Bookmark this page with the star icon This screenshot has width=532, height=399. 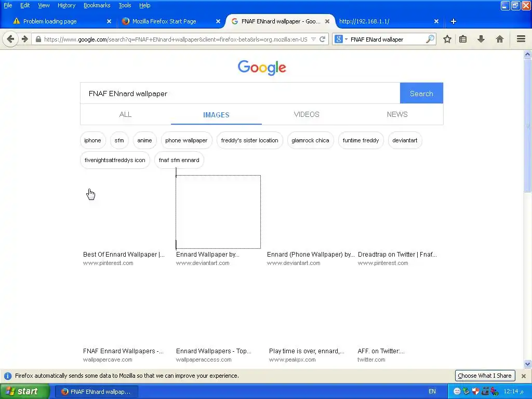coord(447,39)
